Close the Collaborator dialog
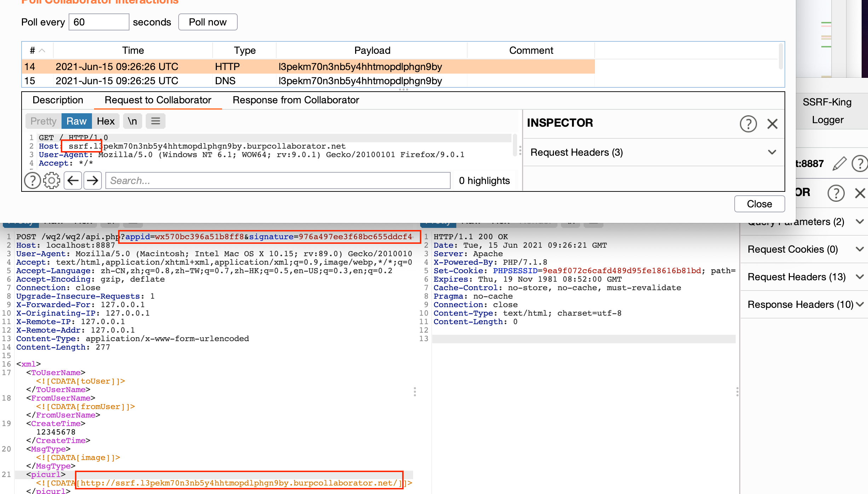The height and width of the screenshot is (494, 868). pyautogui.click(x=759, y=204)
